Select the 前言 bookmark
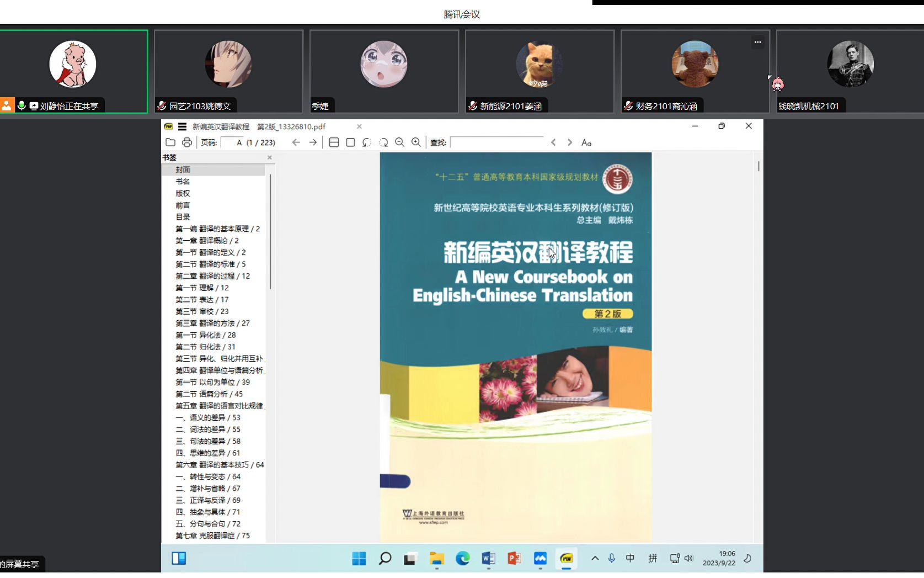924x578 pixels. 183,205
